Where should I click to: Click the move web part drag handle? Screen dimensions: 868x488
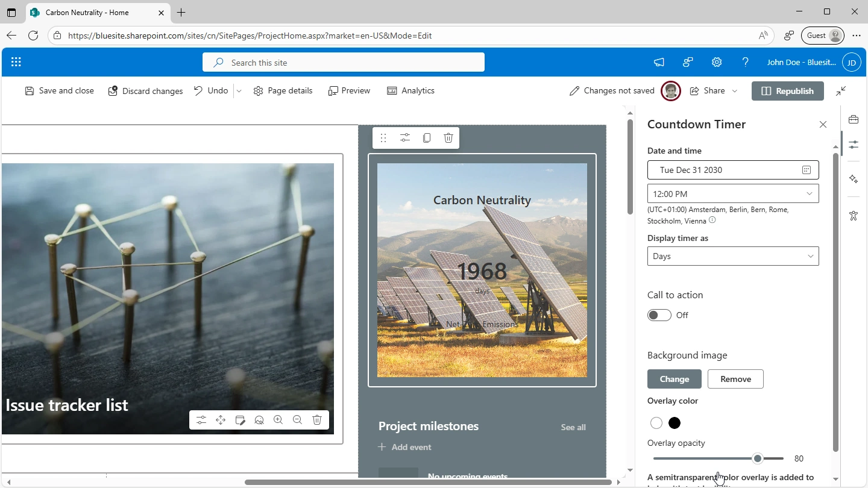383,138
